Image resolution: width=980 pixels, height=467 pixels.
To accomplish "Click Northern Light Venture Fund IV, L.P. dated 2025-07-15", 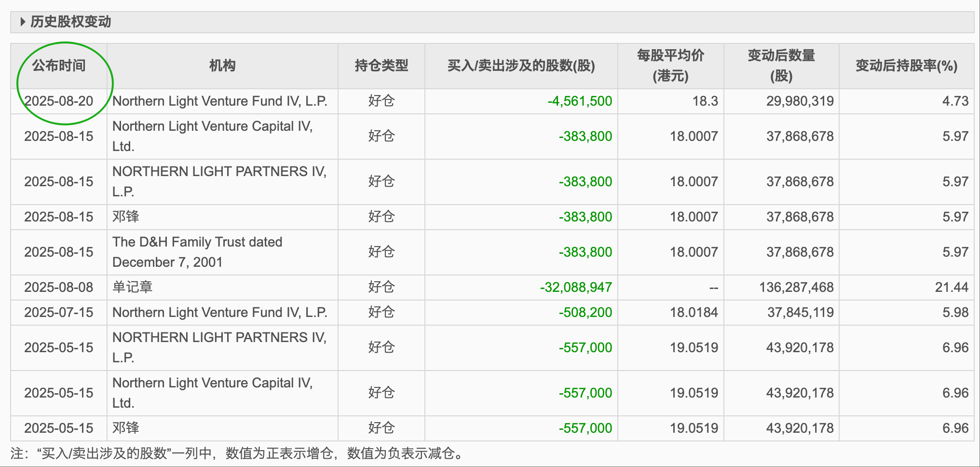I will click(x=220, y=312).
